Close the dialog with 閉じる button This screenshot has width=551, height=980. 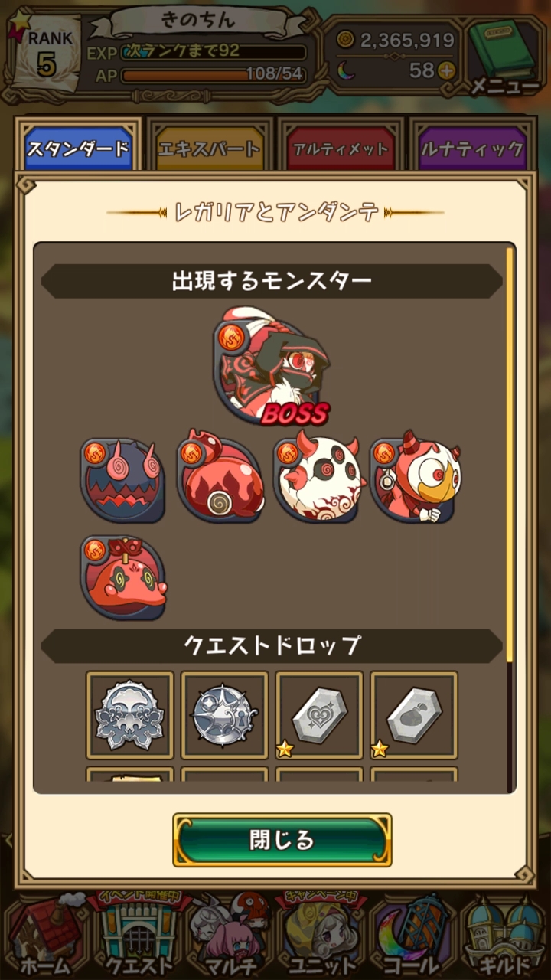282,840
